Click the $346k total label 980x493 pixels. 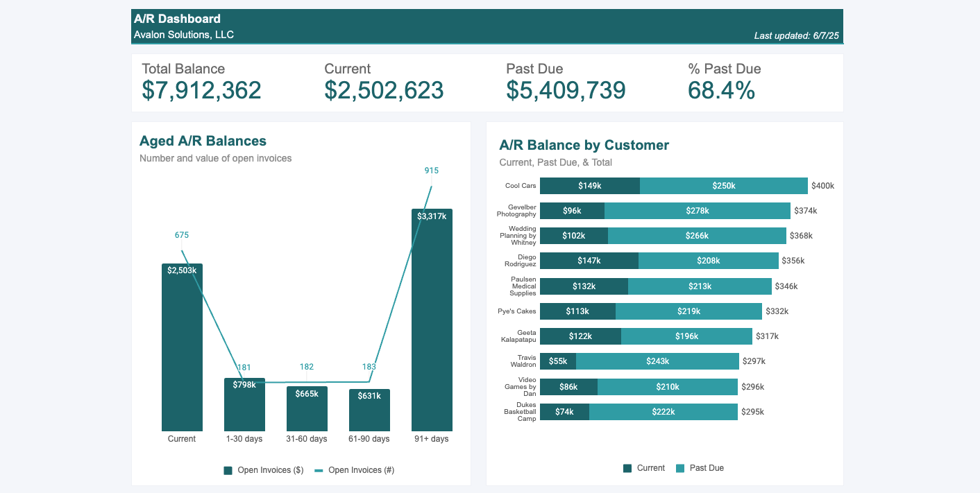[786, 286]
